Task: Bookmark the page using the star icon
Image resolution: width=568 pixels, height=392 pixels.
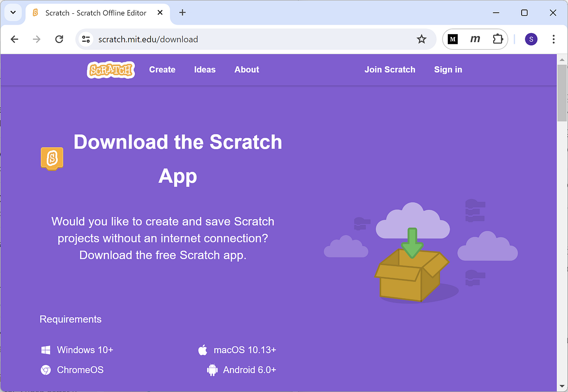Action: [x=421, y=39]
